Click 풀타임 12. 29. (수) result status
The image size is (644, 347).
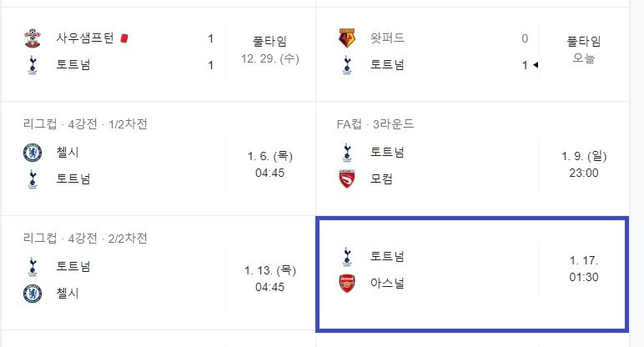269,50
